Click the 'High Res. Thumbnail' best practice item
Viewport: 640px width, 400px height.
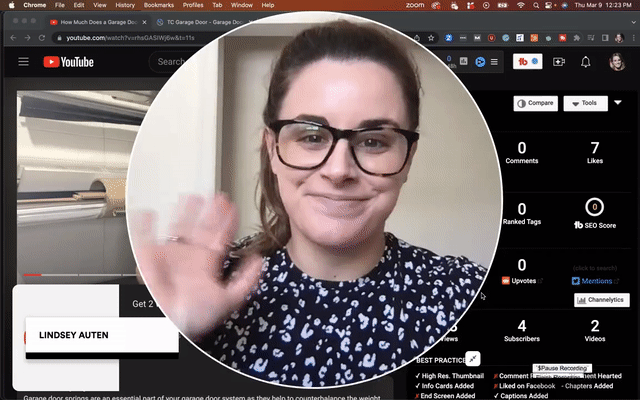click(x=449, y=376)
